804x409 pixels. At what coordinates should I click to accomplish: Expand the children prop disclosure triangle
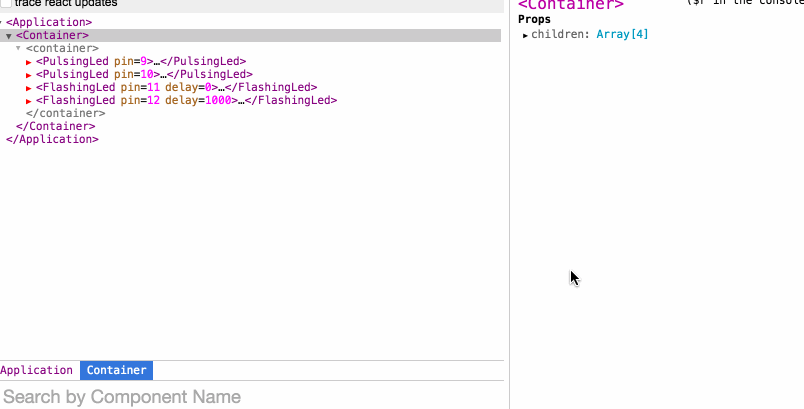pyautogui.click(x=525, y=35)
